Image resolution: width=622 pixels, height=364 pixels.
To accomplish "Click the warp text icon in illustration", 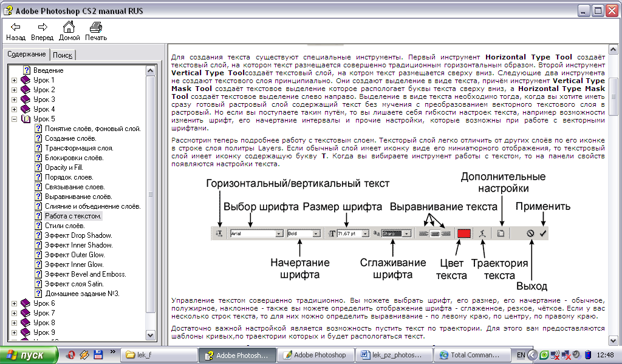I will coord(482,234).
